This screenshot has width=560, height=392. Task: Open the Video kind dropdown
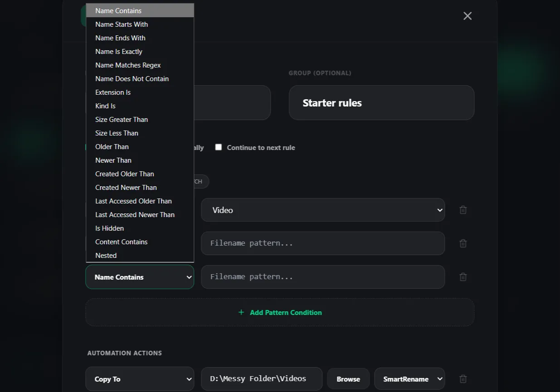[x=323, y=210]
